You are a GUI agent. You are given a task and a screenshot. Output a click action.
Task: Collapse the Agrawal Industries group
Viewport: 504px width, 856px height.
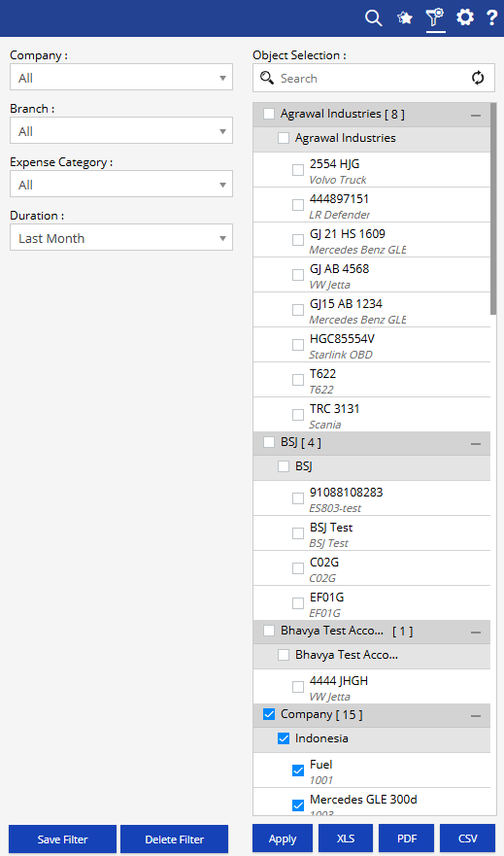click(x=476, y=116)
